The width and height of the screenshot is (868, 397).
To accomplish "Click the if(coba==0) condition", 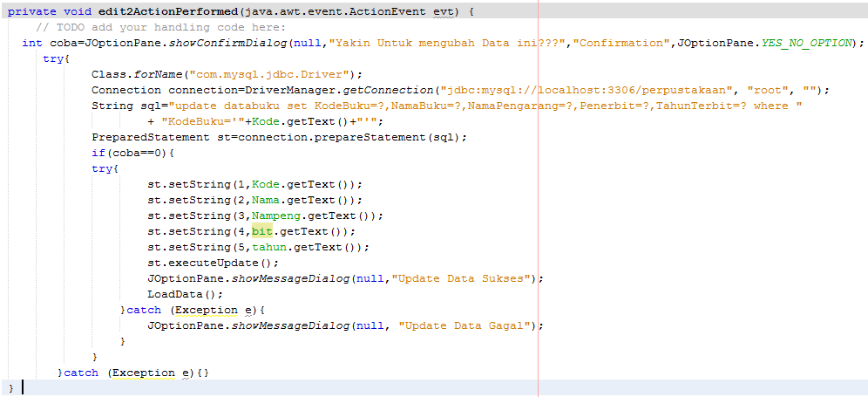I will (132, 153).
